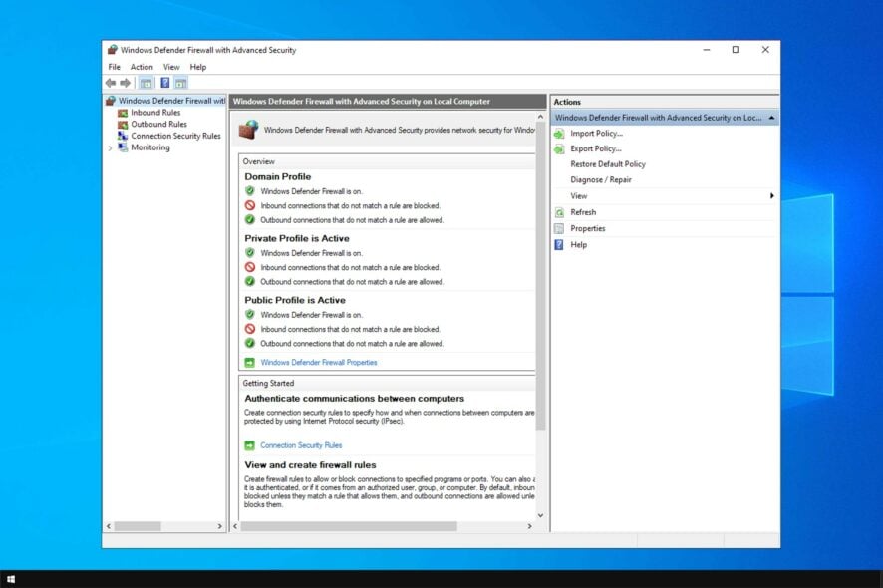
Task: Click the Outbound Rules tree icon
Action: pyautogui.click(x=123, y=124)
